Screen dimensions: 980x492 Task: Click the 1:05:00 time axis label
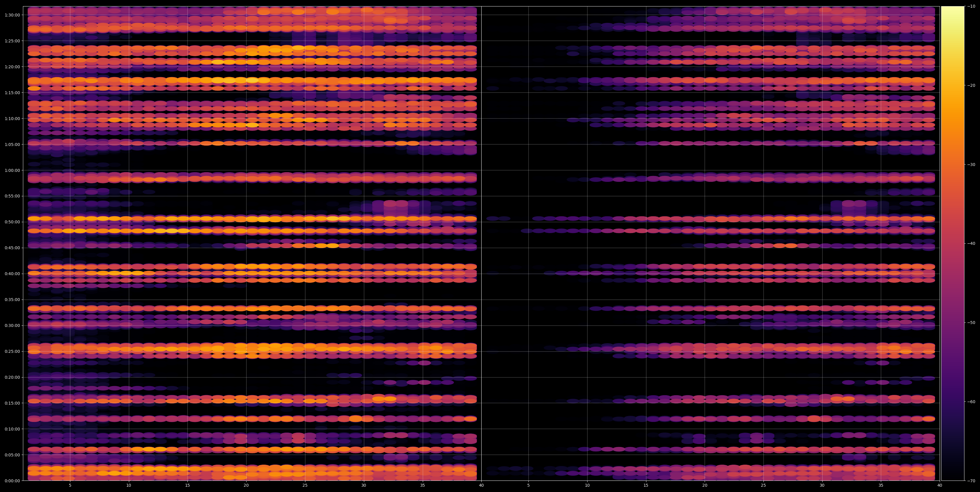click(12, 144)
